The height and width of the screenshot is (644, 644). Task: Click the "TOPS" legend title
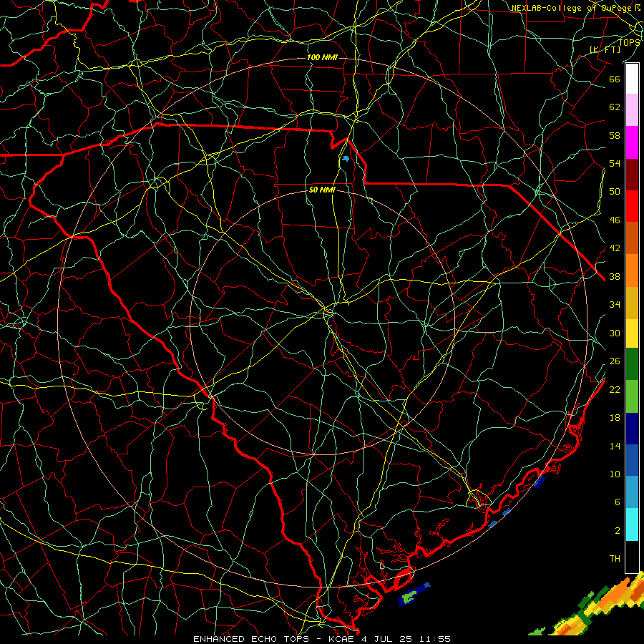click(629, 42)
